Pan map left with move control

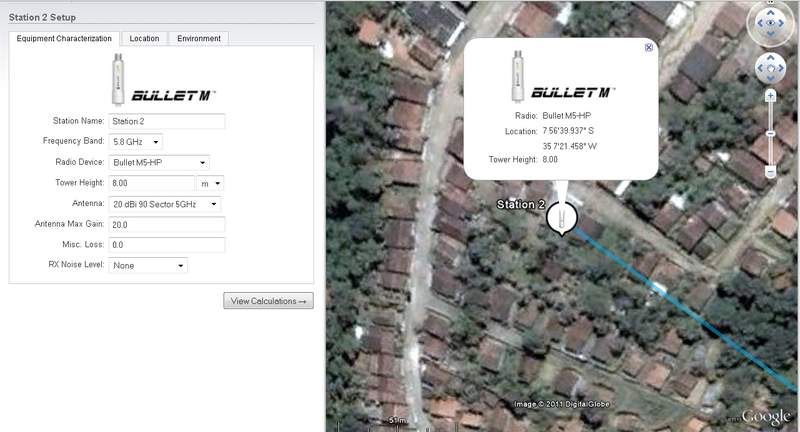[760, 68]
